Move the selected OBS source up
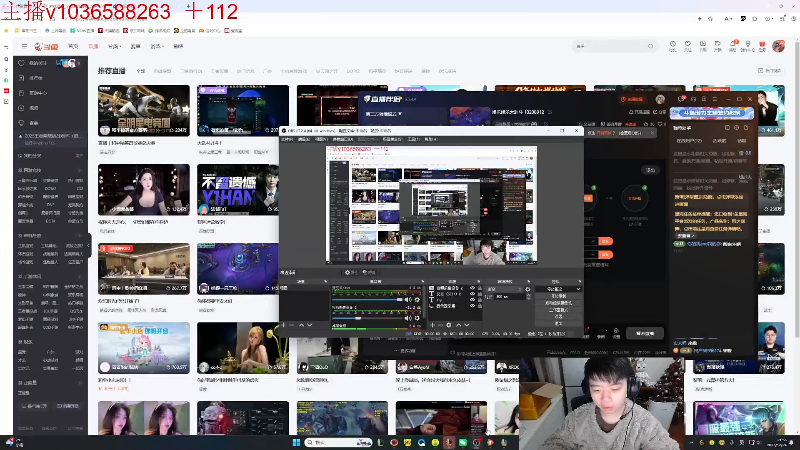Screen dimensions: 800x450 (458, 325)
